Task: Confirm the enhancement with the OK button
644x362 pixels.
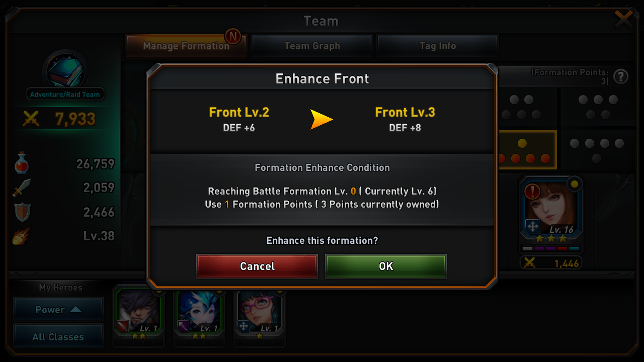Action: 386,266
